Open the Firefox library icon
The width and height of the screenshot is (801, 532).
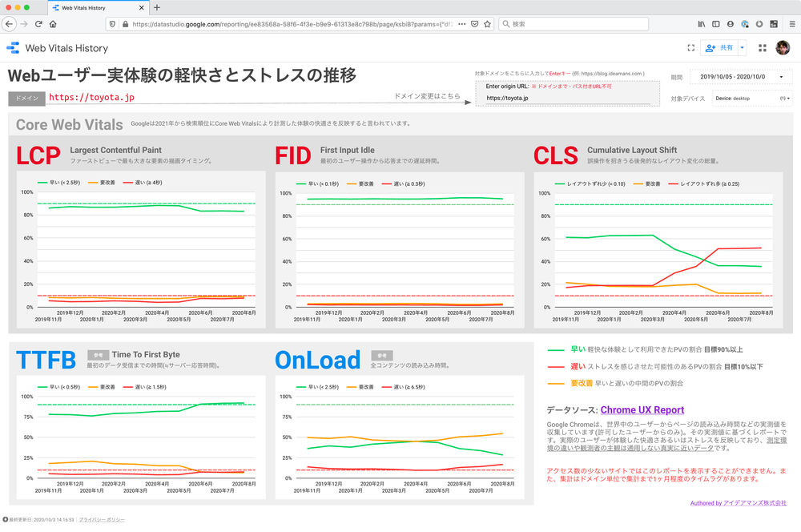point(702,24)
